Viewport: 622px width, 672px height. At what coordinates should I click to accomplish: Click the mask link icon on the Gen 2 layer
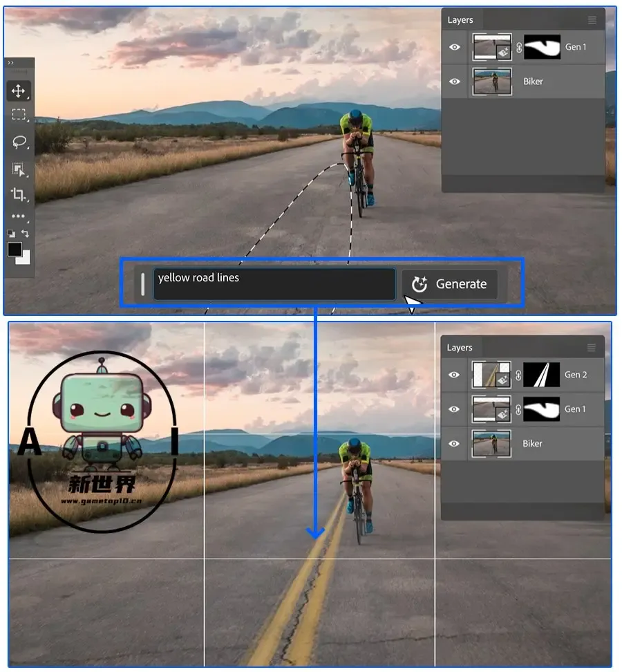click(x=518, y=375)
